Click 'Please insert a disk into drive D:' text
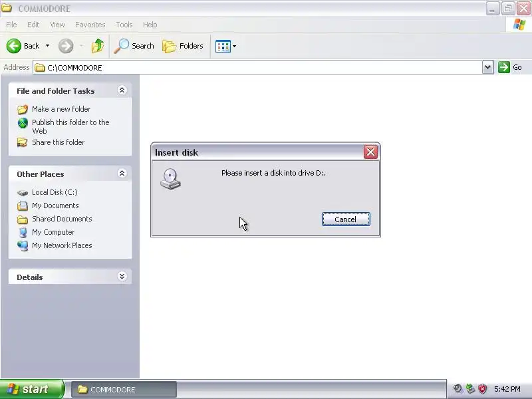This screenshot has height=399, width=532. 273,173
